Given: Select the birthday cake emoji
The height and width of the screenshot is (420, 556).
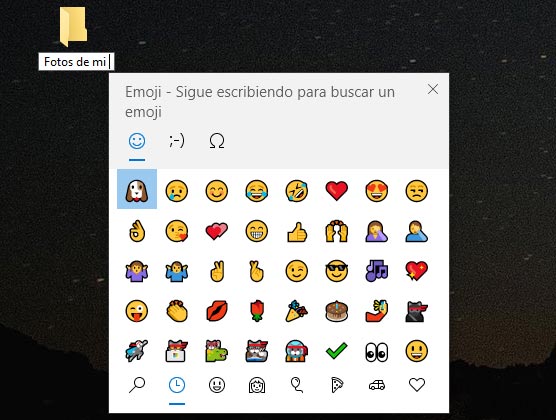Looking at the screenshot, I should pyautogui.click(x=337, y=311).
